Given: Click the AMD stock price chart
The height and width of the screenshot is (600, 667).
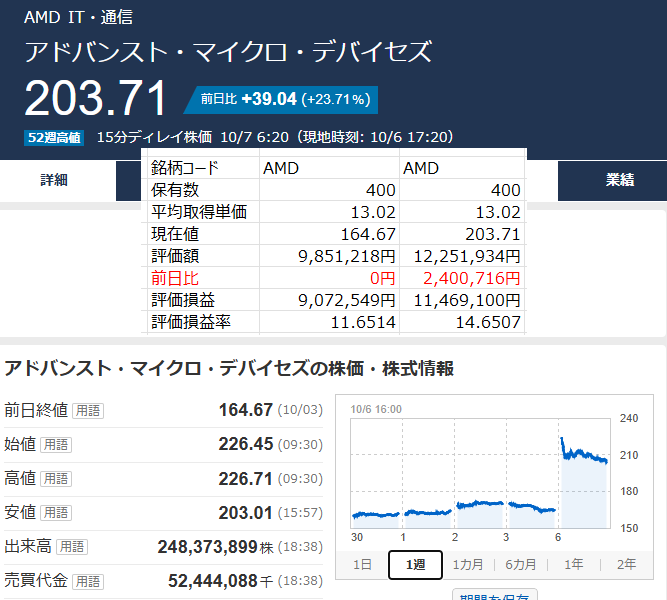Looking at the screenshot, I should (480, 472).
